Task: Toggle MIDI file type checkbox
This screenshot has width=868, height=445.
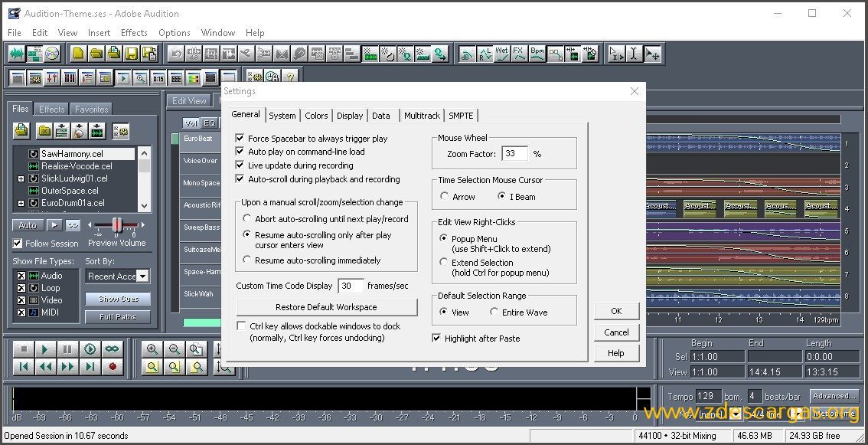Action: (x=21, y=312)
